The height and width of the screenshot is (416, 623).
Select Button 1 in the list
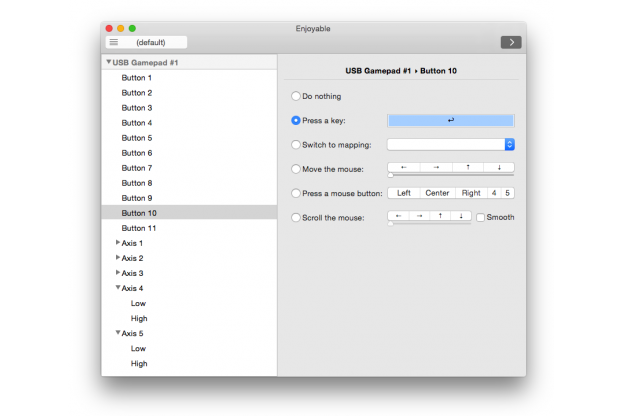(189, 78)
